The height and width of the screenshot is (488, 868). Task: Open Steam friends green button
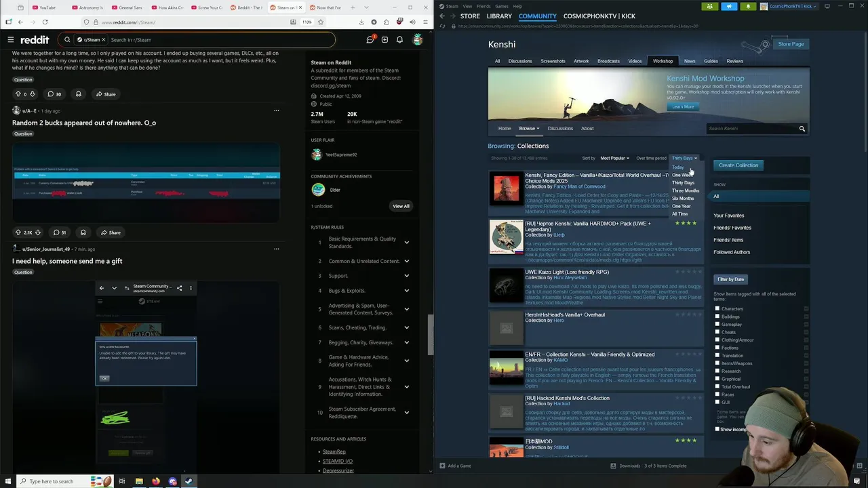click(x=709, y=6)
